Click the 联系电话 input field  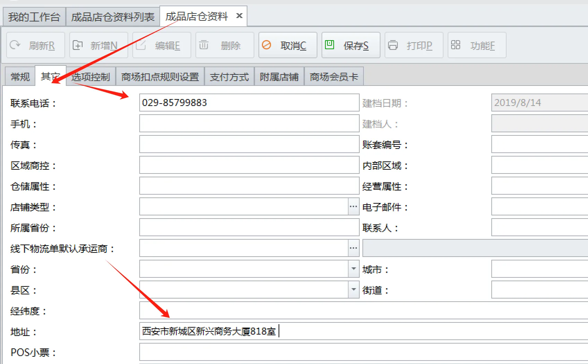(x=249, y=103)
